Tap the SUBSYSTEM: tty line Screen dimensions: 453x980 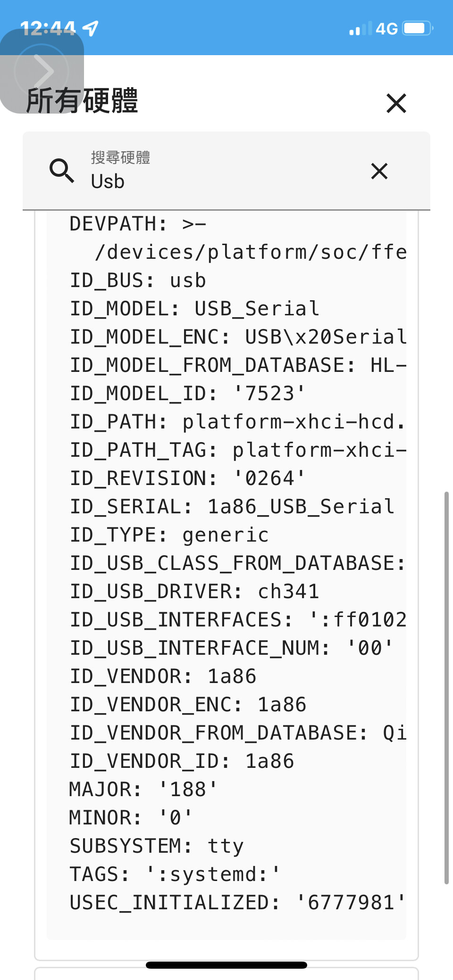157,846
